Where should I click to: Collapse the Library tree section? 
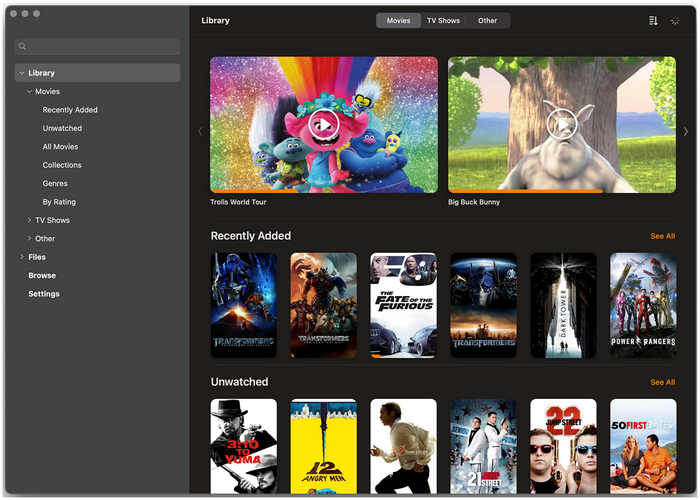coord(21,73)
